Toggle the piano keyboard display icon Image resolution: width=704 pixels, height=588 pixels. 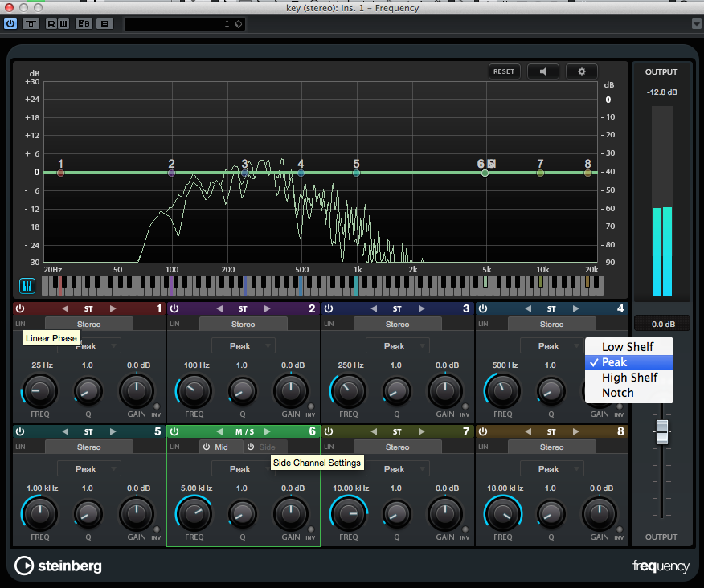pos(27,286)
